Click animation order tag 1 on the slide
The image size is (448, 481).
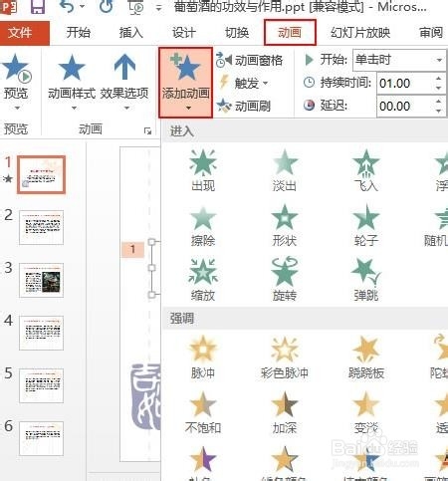[x=132, y=249]
